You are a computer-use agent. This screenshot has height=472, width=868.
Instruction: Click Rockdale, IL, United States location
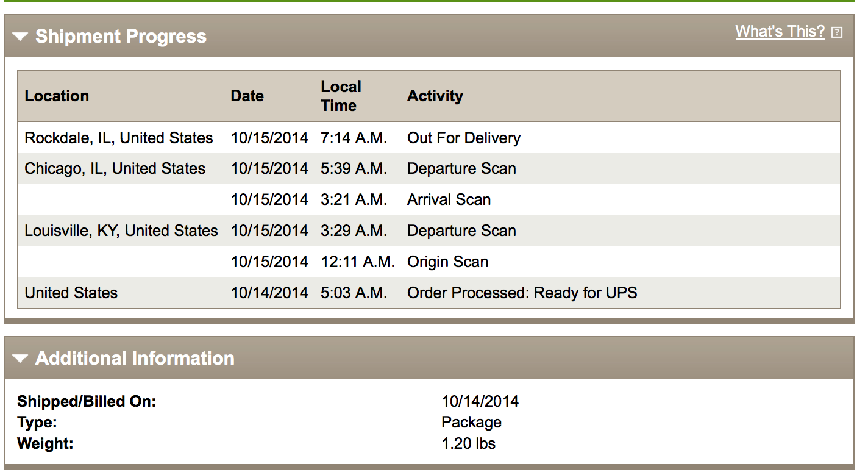click(x=119, y=138)
